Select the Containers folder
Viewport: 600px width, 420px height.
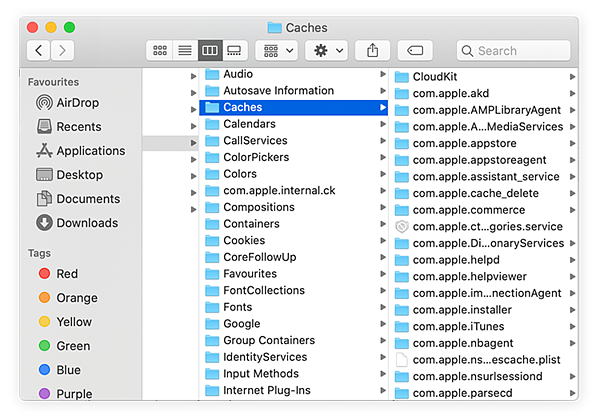tap(293, 224)
